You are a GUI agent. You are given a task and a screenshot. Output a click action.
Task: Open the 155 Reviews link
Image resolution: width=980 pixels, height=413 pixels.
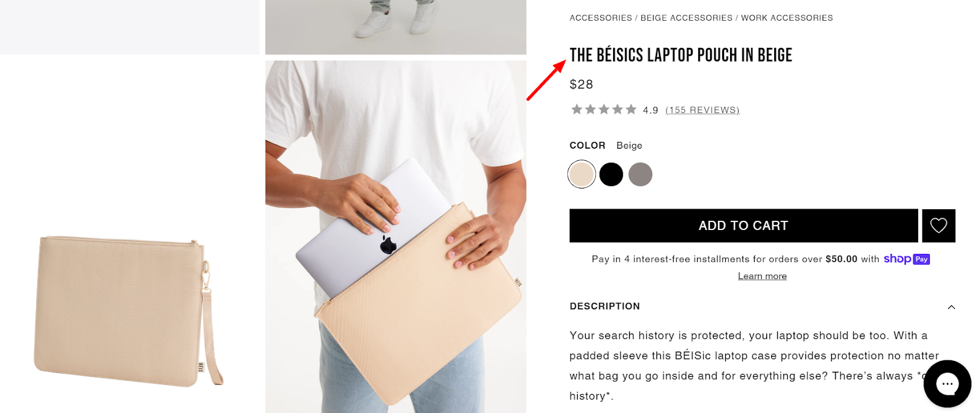(703, 110)
